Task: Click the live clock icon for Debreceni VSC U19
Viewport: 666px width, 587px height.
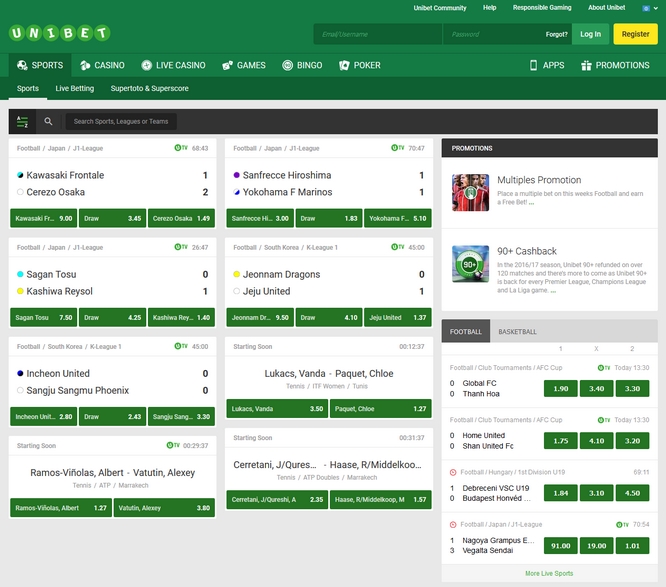Action: tap(453, 472)
